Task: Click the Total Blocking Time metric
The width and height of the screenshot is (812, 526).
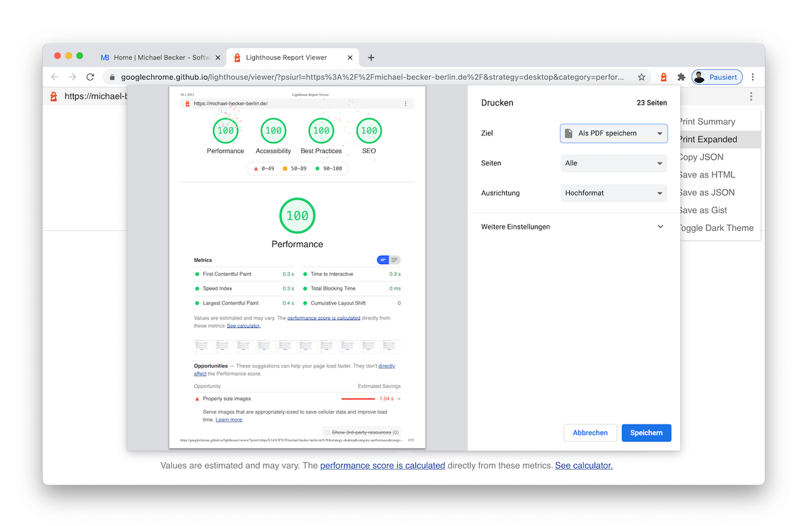Action: click(x=352, y=288)
